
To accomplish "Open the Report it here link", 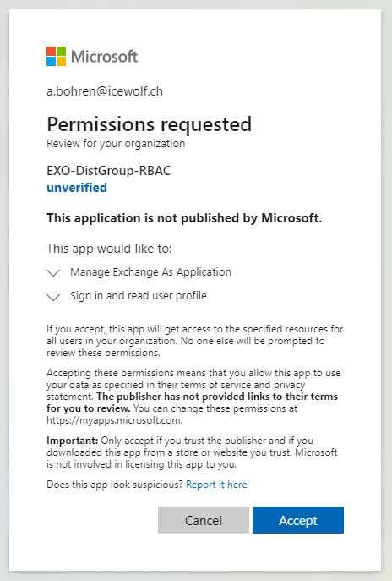I will point(216,485).
